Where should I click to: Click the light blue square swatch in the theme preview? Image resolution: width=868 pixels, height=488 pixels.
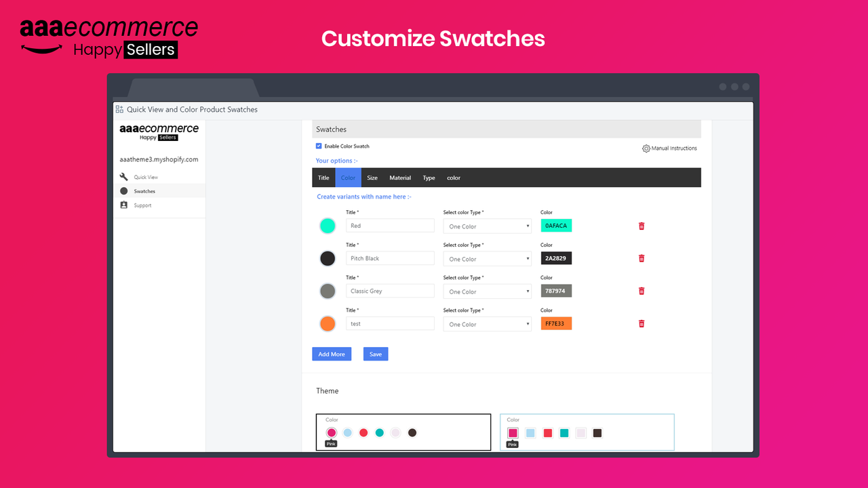(x=530, y=433)
